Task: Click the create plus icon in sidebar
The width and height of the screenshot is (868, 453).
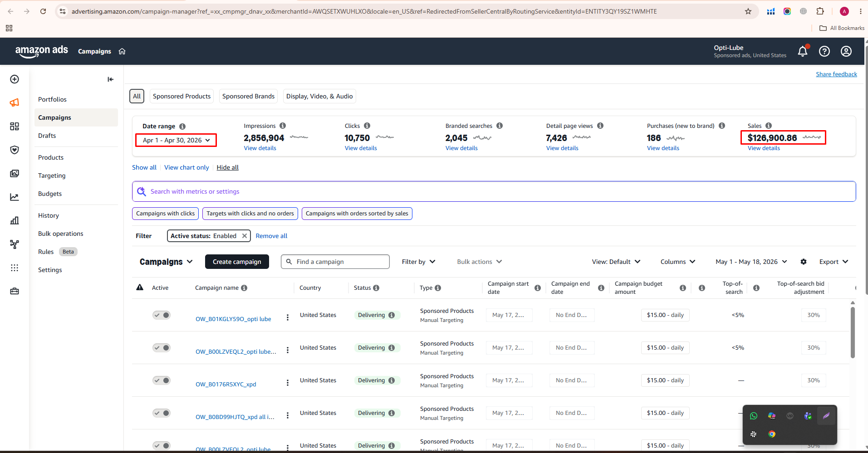Action: tap(15, 79)
